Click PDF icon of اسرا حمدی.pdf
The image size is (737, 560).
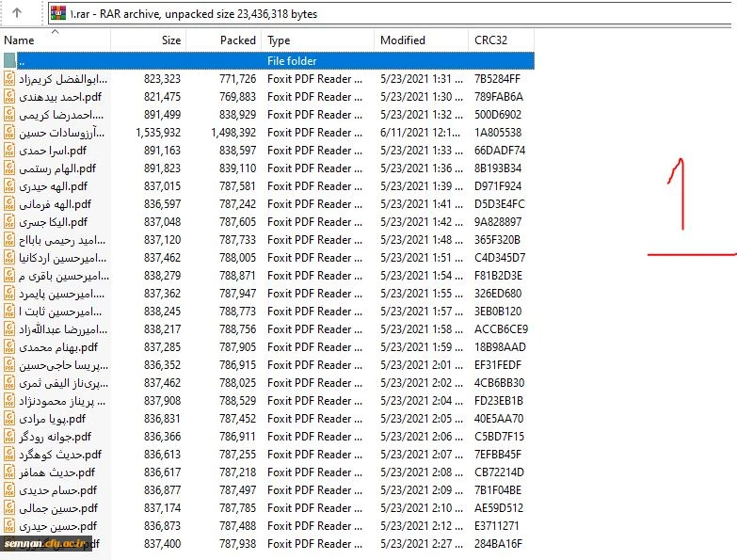point(9,151)
